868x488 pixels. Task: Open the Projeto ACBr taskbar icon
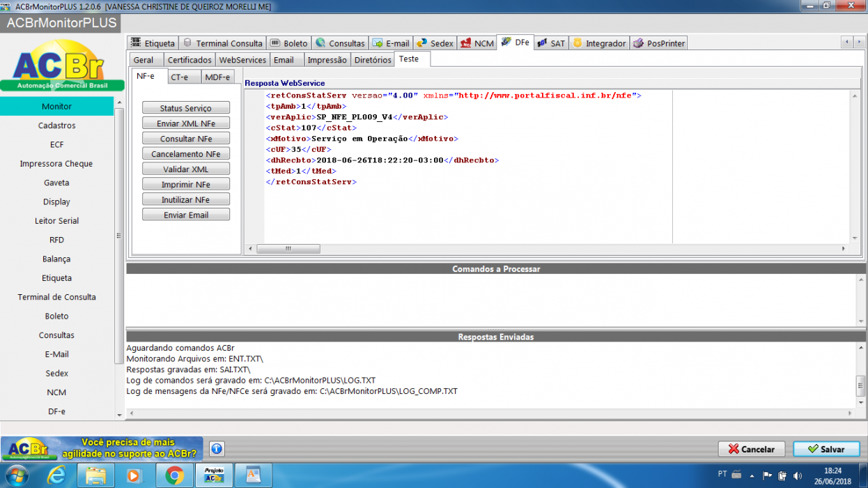[213, 475]
